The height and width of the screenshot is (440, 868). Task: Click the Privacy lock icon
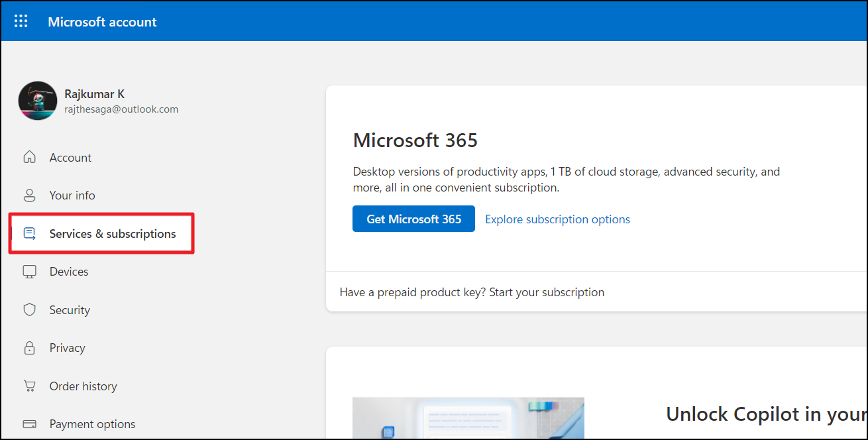29,348
